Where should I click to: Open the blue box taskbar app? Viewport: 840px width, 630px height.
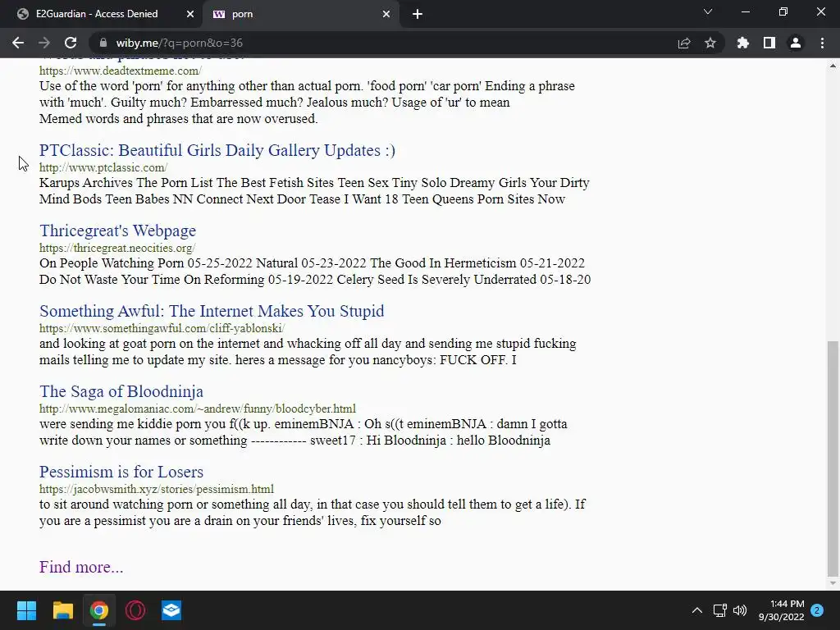pos(171,610)
